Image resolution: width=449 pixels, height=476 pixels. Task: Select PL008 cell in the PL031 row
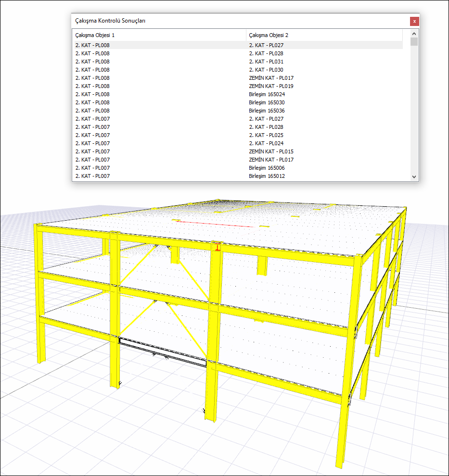point(92,62)
